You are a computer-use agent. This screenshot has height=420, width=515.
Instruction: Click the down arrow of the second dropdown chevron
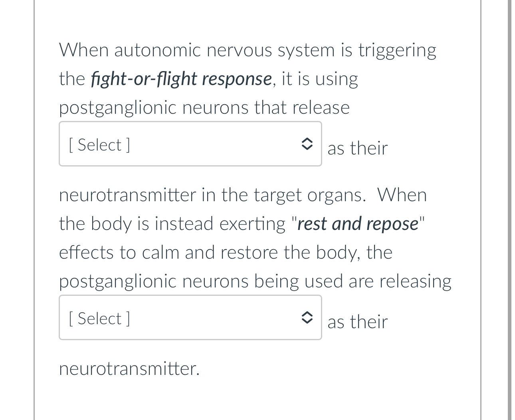coord(307,321)
